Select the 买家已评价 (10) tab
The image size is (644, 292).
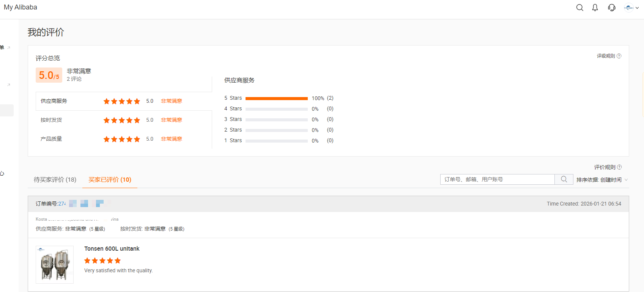tap(110, 180)
